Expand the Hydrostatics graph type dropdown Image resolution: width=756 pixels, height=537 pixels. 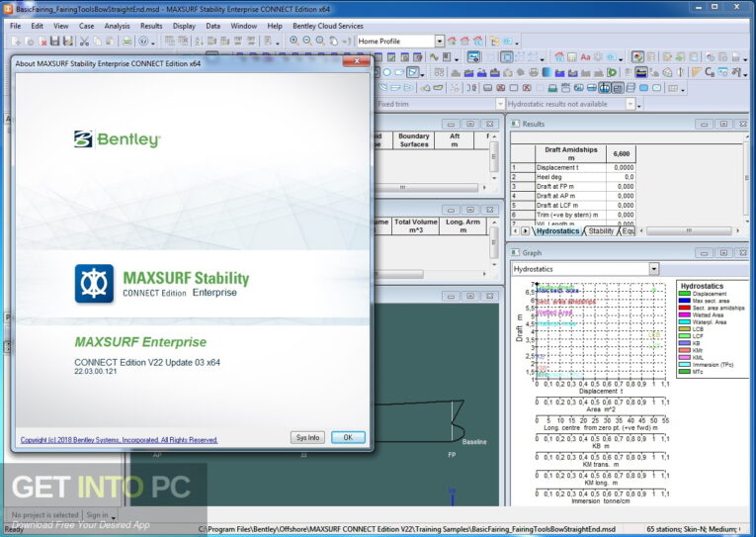point(653,269)
